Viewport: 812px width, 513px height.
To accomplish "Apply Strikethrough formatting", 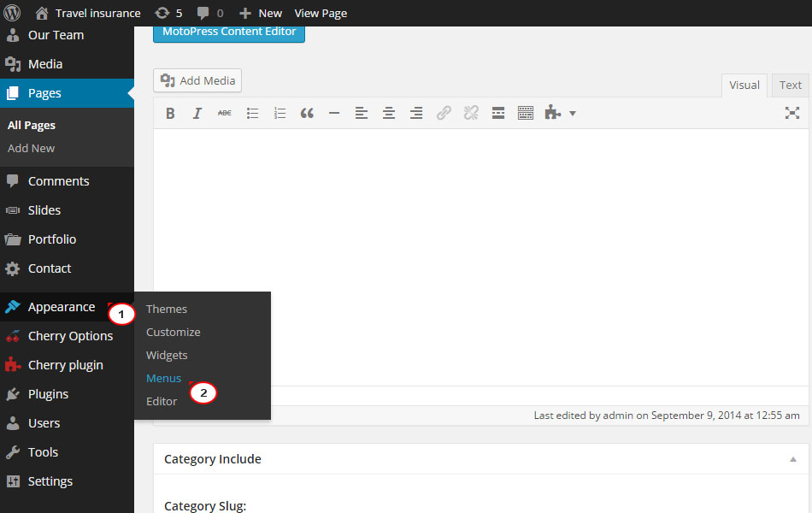I will point(224,113).
